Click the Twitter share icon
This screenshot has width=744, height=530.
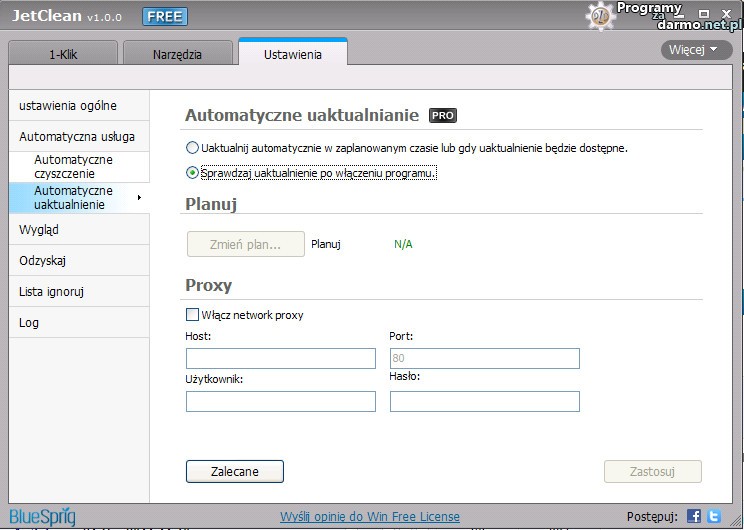pos(714,517)
